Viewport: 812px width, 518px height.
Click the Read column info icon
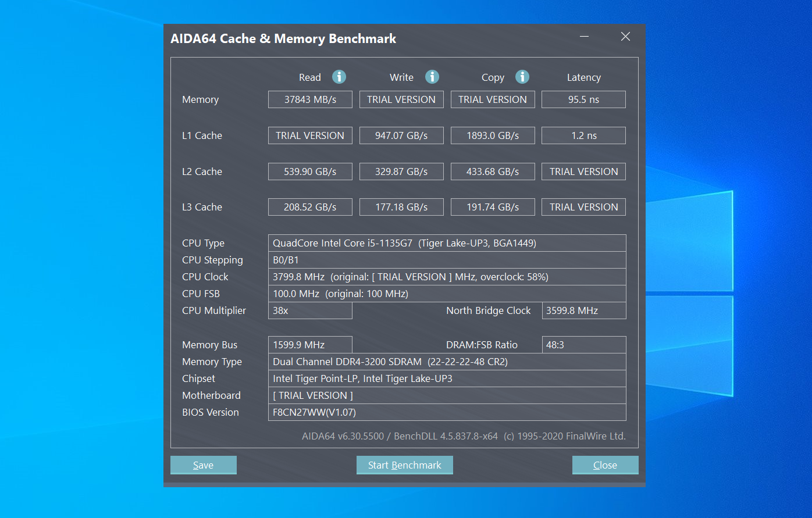coord(339,77)
